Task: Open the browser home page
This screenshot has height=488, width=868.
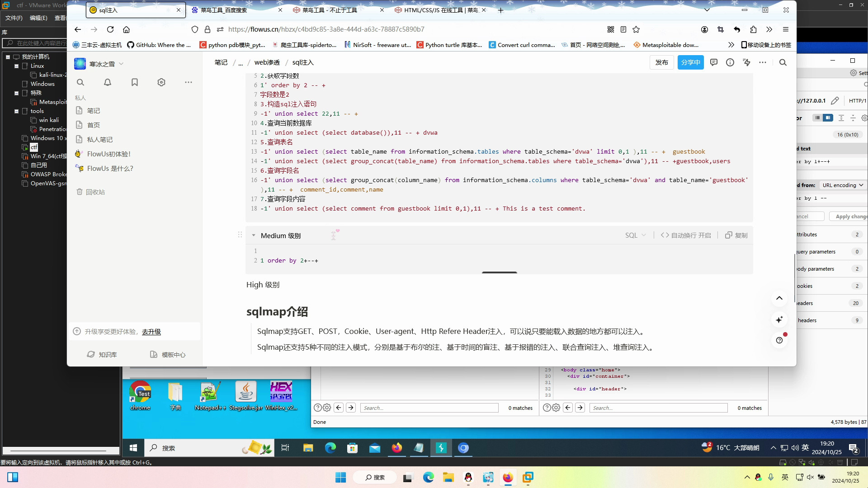Action: (127, 29)
